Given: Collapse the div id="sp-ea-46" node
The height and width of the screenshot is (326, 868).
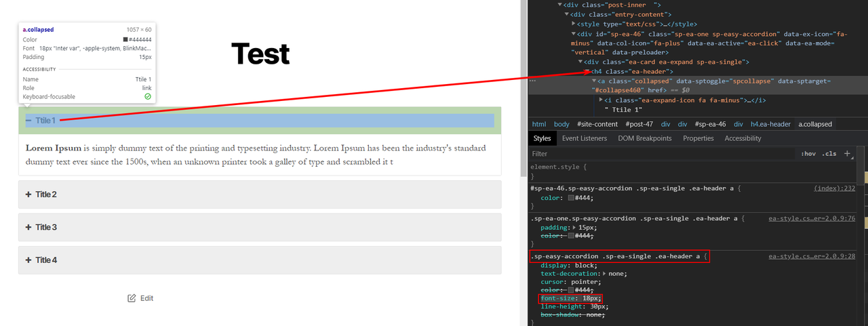Looking at the screenshot, I should pos(574,33).
